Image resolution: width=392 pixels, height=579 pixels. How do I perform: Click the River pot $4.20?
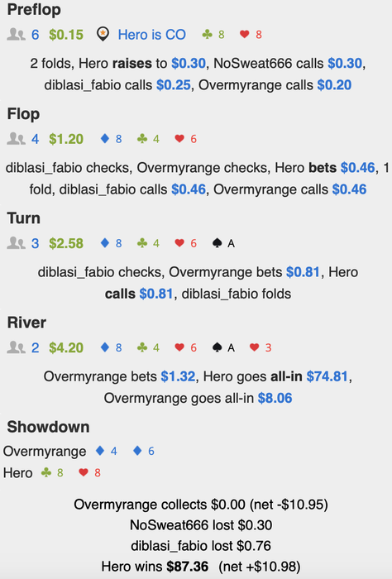point(66,348)
